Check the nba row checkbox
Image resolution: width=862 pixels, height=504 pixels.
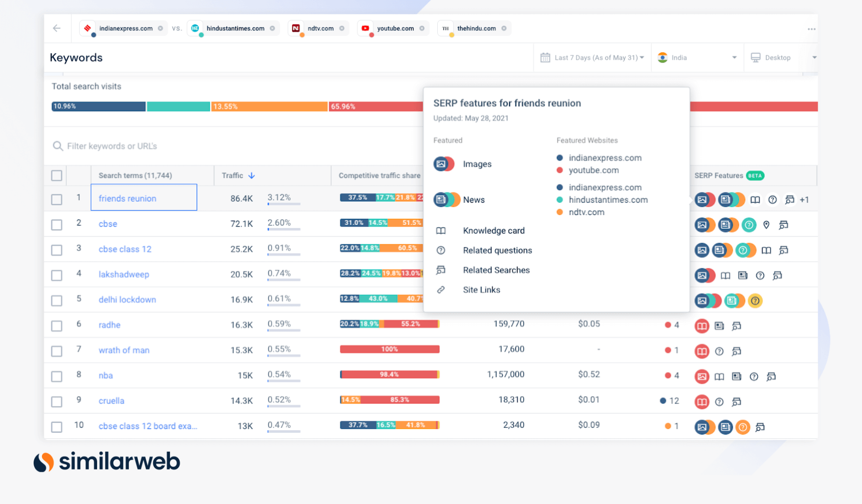[56, 376]
